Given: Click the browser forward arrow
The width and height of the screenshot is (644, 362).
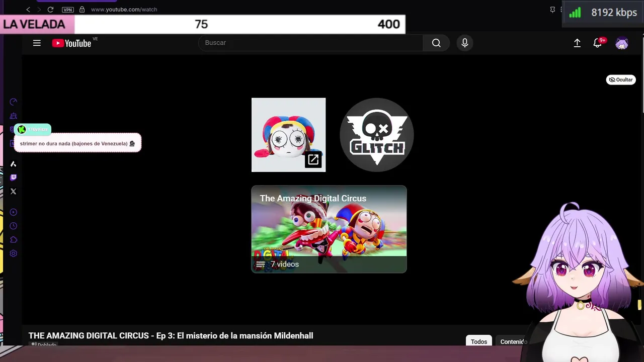Looking at the screenshot, I should pos(39,10).
